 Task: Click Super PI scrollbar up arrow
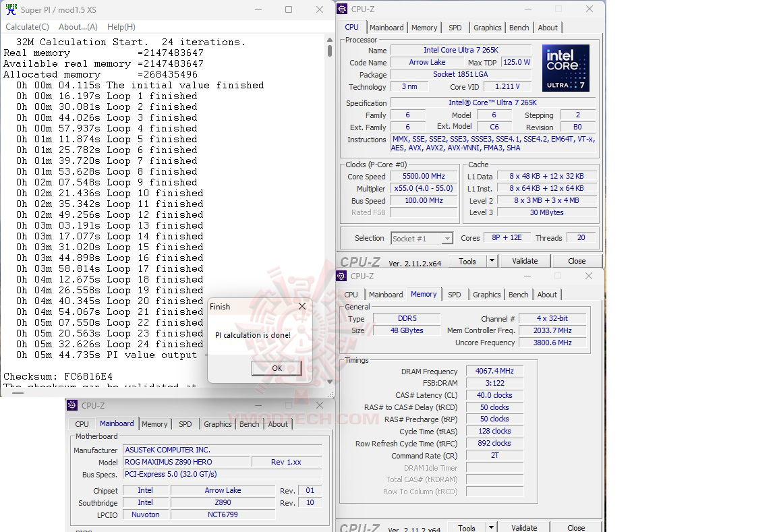[x=330, y=39]
